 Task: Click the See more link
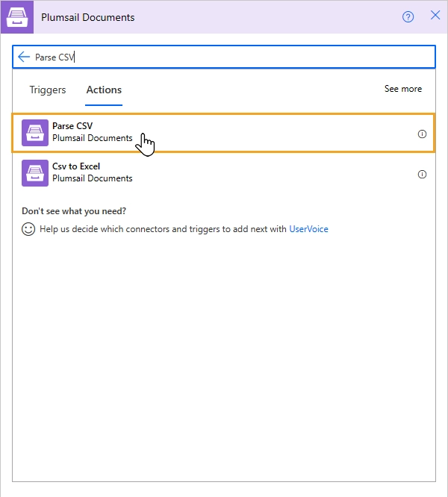point(403,89)
